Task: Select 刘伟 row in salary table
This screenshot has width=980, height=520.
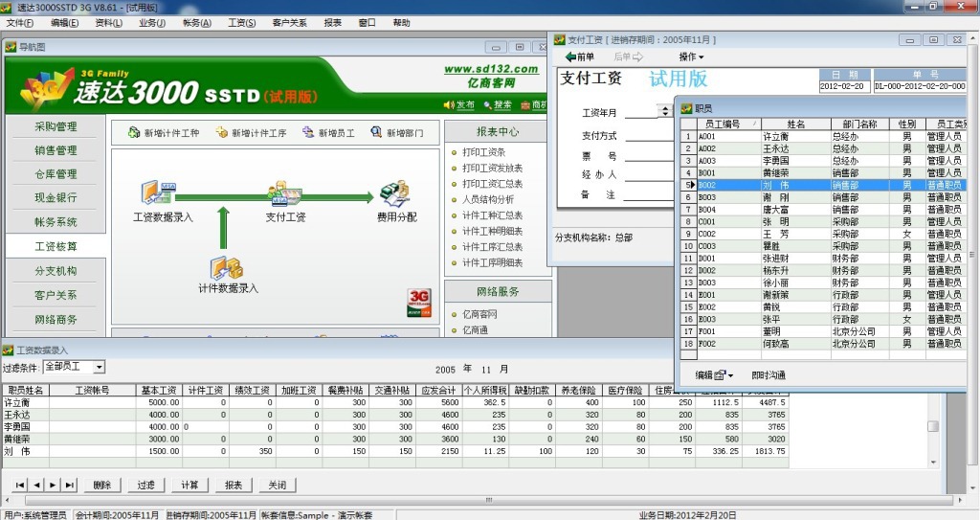Action: click(393, 451)
